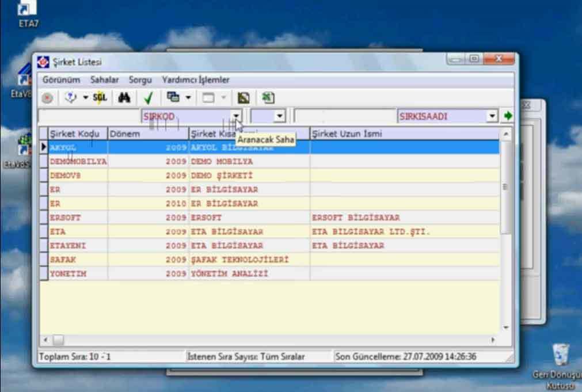582x392 pixels.
Task: Select the DEMOMOBILYA company code cell
Action: [x=78, y=162]
